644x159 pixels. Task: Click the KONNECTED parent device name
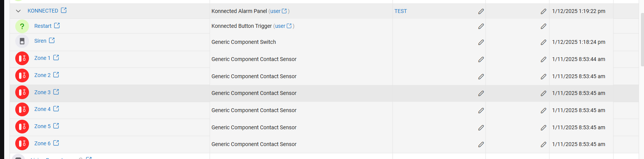pos(43,11)
